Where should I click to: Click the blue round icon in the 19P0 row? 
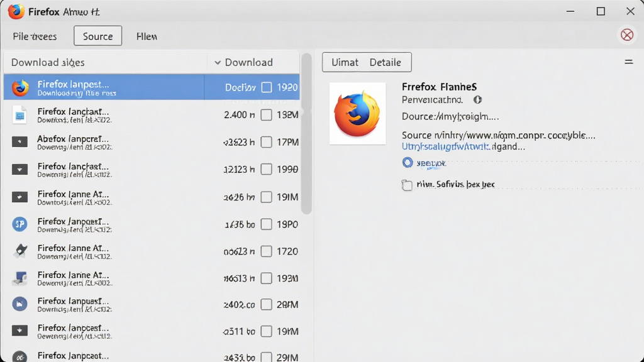tap(19, 224)
